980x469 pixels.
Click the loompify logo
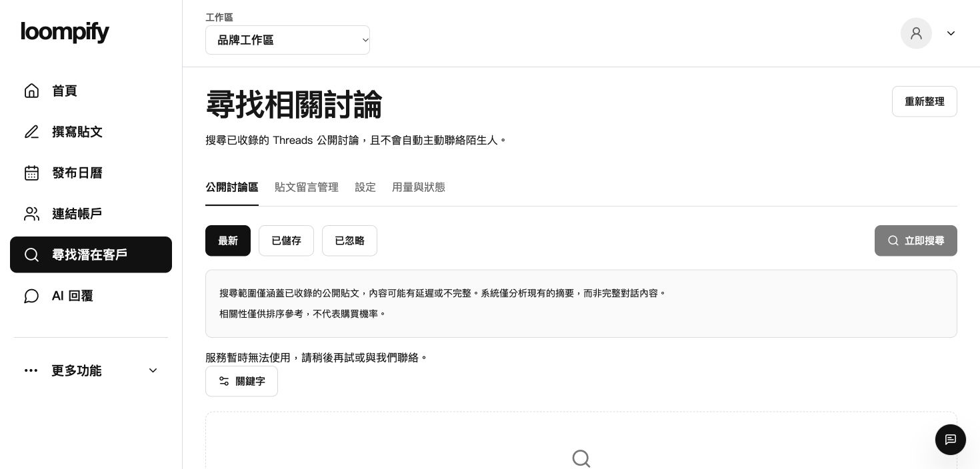65,32
